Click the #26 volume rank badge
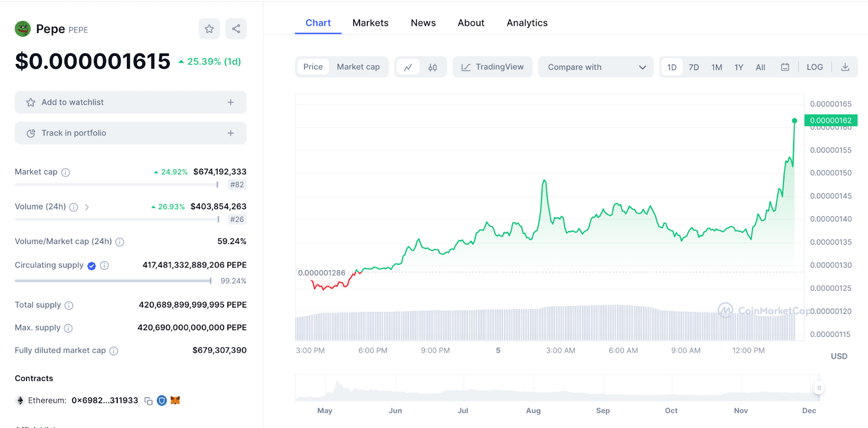The height and width of the screenshot is (428, 868). click(x=237, y=219)
